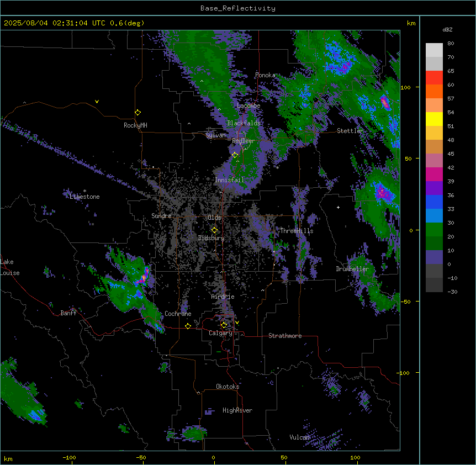Click the Stettler city label
The height and width of the screenshot is (465, 476).
coord(350,131)
